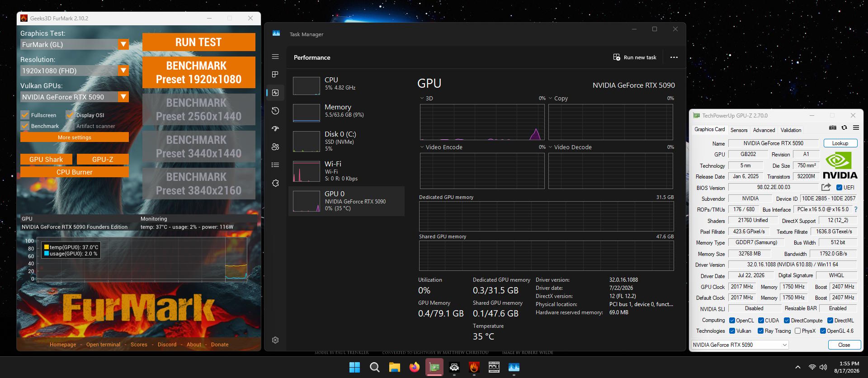
Task: Toggle Fullscreen checkbox in FurMark
Action: point(25,115)
